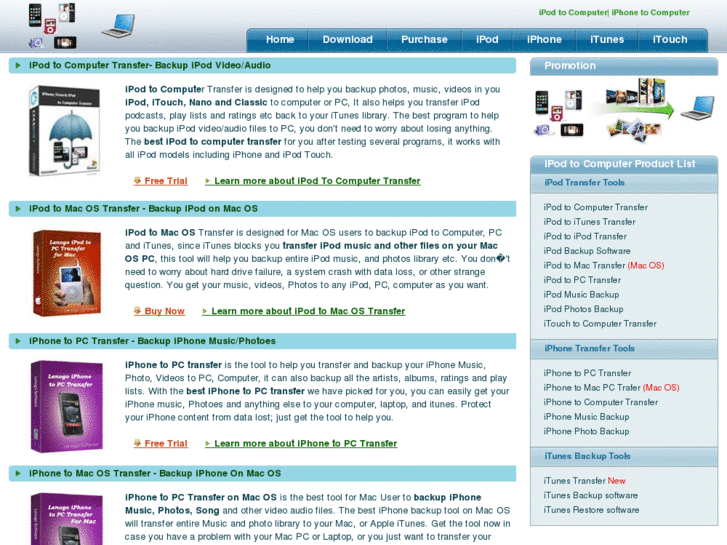Open iPod Photos Backup link
This screenshot has width=727, height=545.
click(583, 309)
